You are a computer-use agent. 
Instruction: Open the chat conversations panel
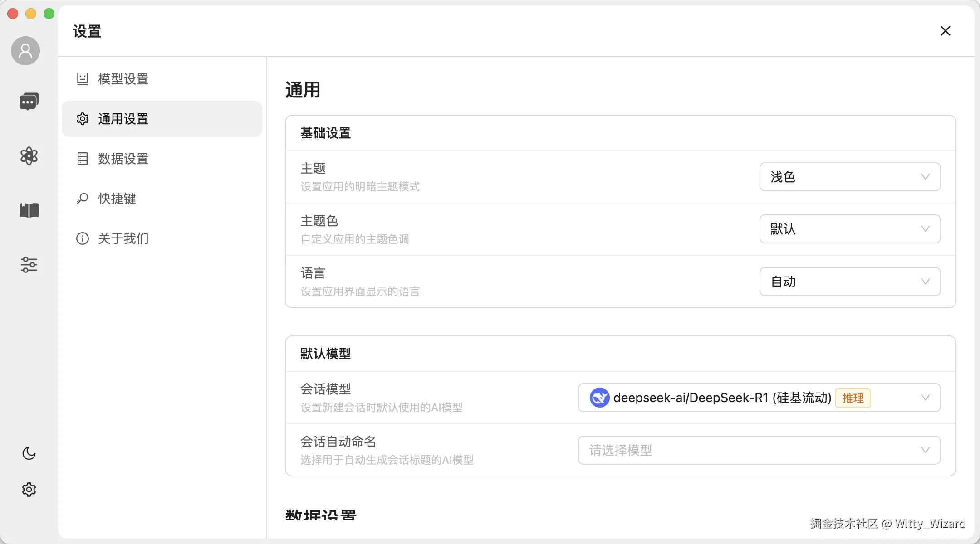click(29, 101)
